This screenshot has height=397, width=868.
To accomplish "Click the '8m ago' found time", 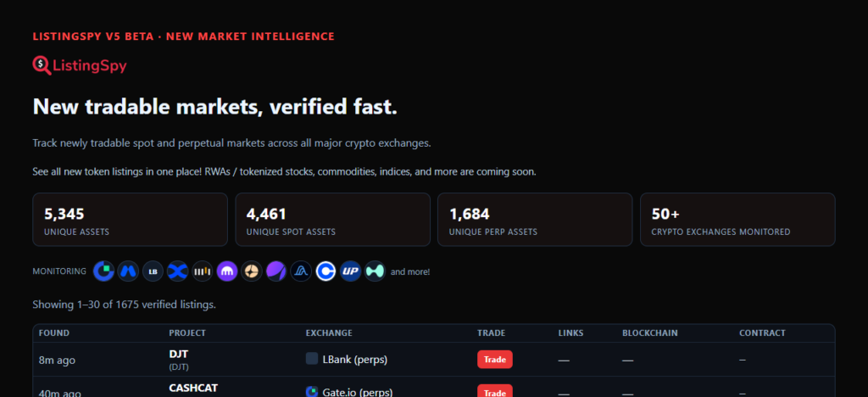I will (x=57, y=360).
